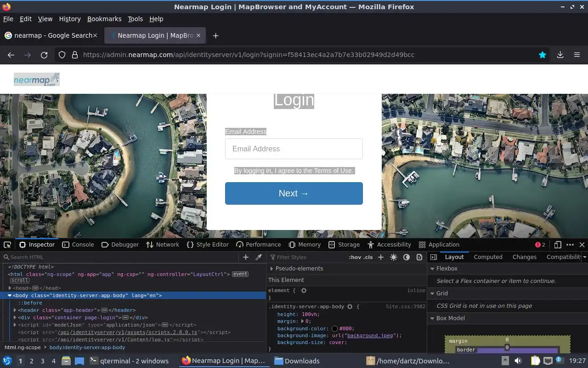Open the Storage tab

pyautogui.click(x=344, y=245)
